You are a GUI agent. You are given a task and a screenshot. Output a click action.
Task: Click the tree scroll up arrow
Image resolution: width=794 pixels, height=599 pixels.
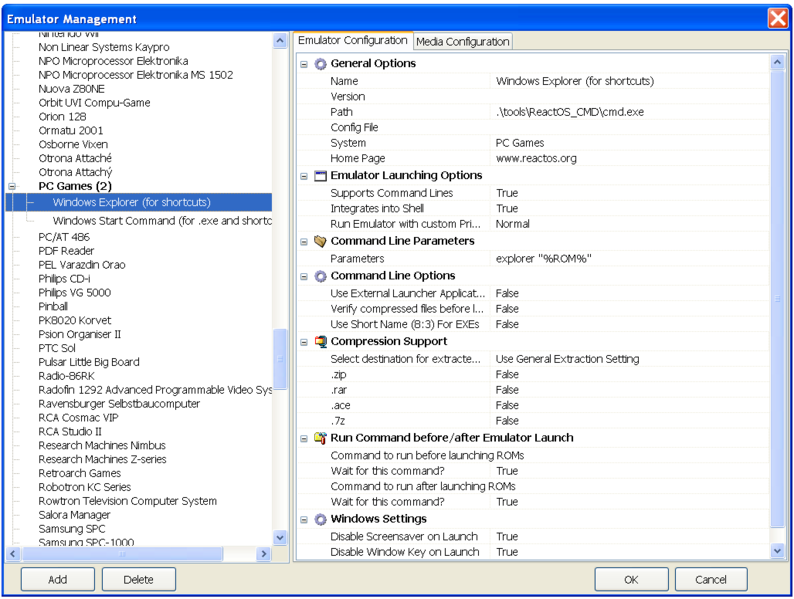point(280,41)
